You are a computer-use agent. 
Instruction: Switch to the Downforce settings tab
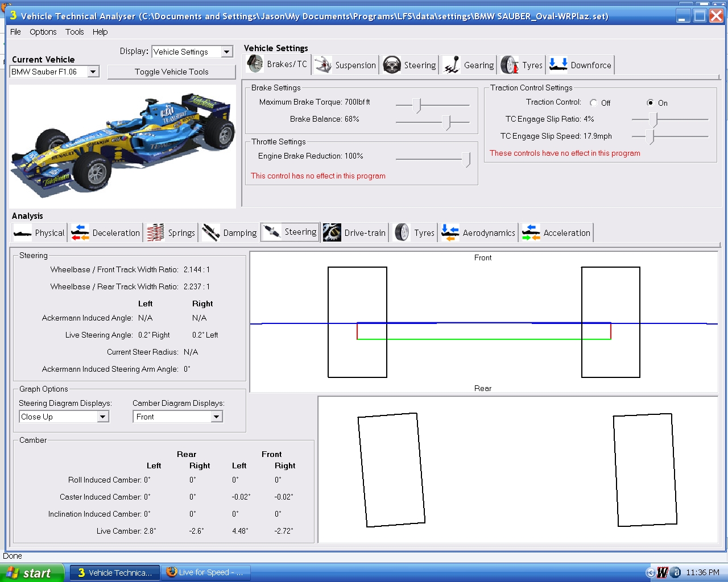[x=581, y=65]
